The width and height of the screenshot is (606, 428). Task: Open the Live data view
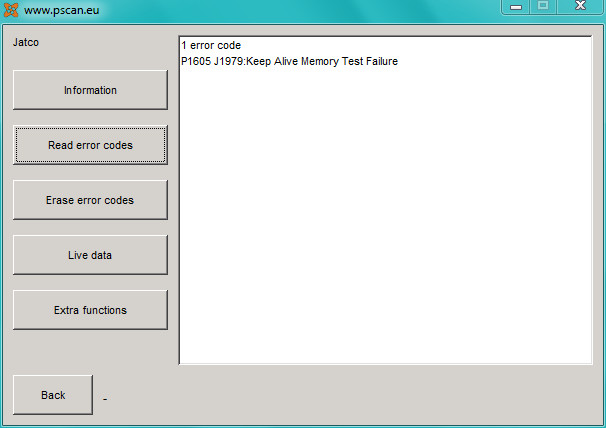point(90,255)
